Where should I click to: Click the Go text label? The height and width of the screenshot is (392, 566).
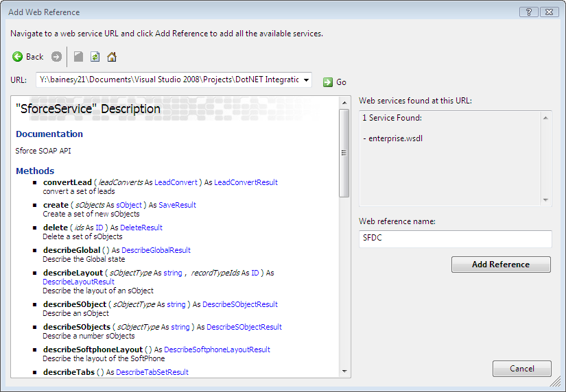(x=341, y=82)
